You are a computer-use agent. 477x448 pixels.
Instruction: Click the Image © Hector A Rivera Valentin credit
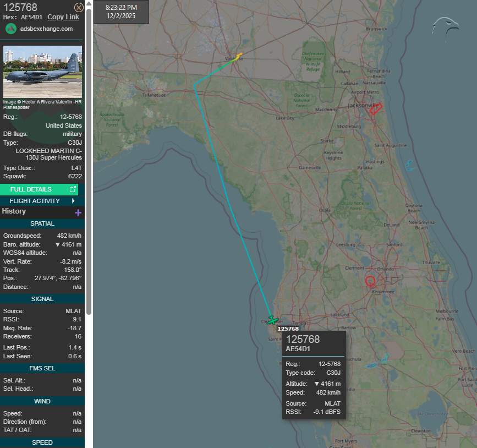point(42,105)
